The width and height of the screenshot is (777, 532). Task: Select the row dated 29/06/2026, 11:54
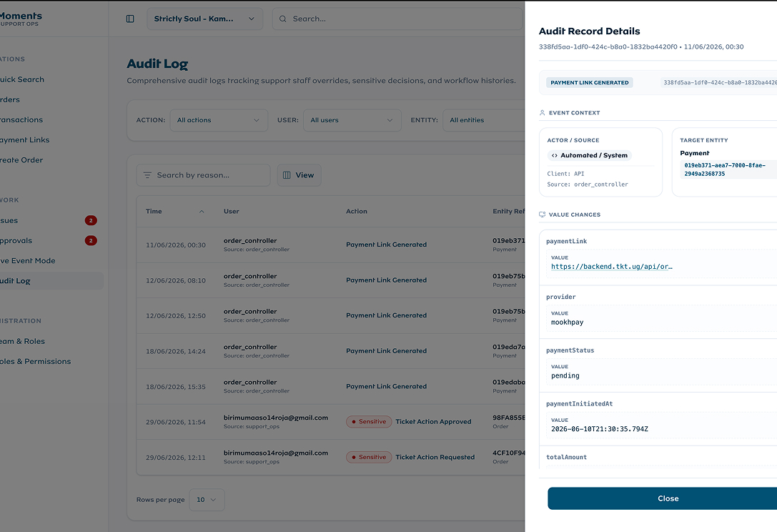[330, 422]
